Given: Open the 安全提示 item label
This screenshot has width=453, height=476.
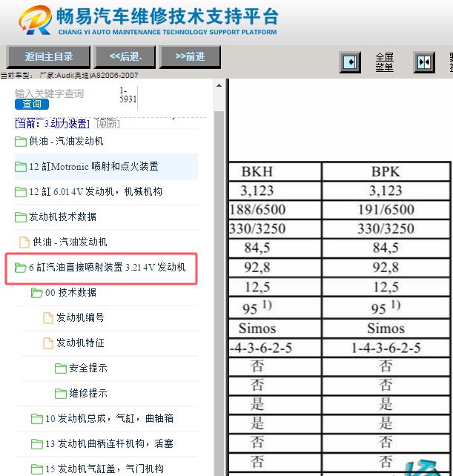Looking at the screenshot, I should click(x=88, y=368).
